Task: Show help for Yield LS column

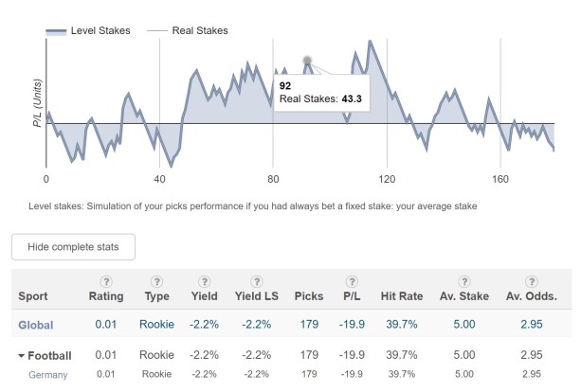Action: (x=256, y=281)
